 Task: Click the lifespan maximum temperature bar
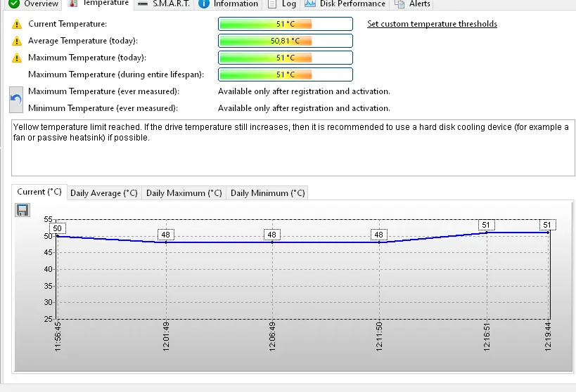pos(286,74)
